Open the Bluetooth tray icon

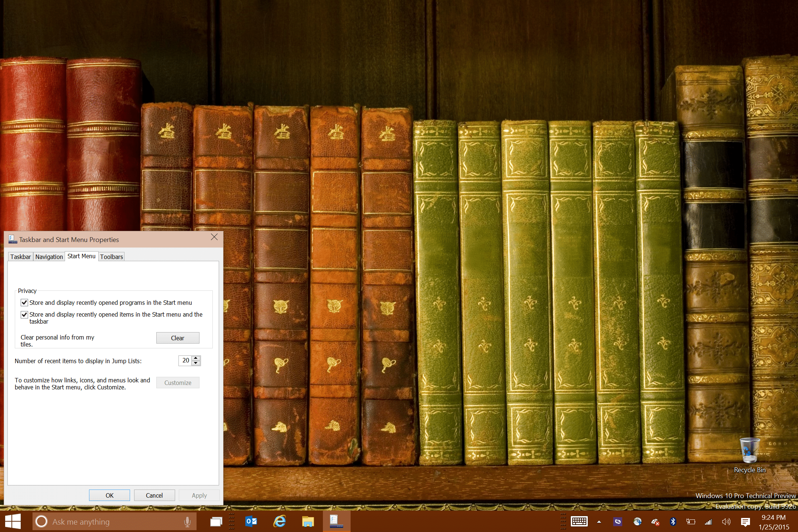[x=673, y=522]
